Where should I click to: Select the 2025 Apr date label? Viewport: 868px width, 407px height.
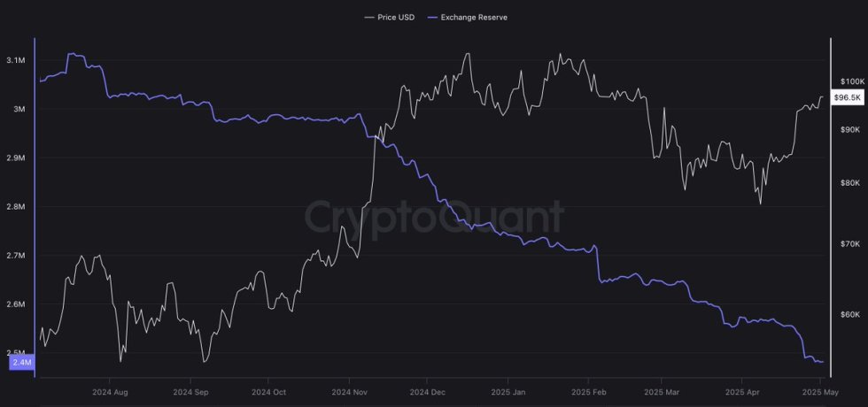[741, 391]
